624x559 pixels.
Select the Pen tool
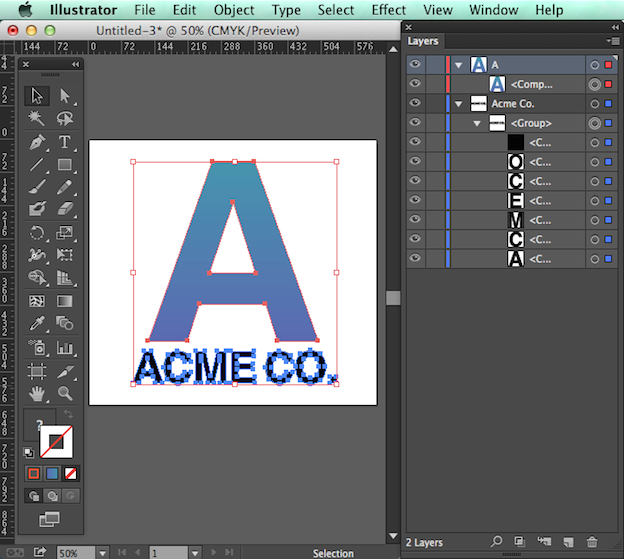click(x=37, y=142)
